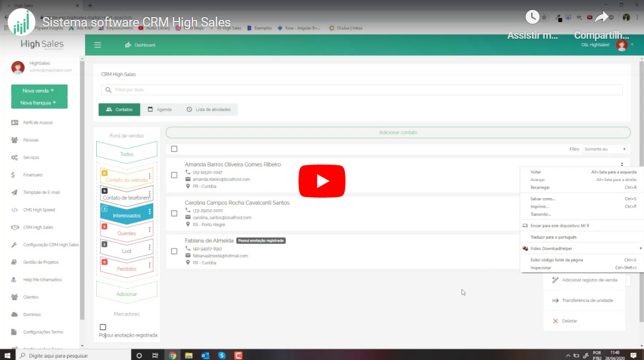644x360 pixels.
Task: Click YouTube Assistir mais tarde clock icon
Action: point(532,17)
